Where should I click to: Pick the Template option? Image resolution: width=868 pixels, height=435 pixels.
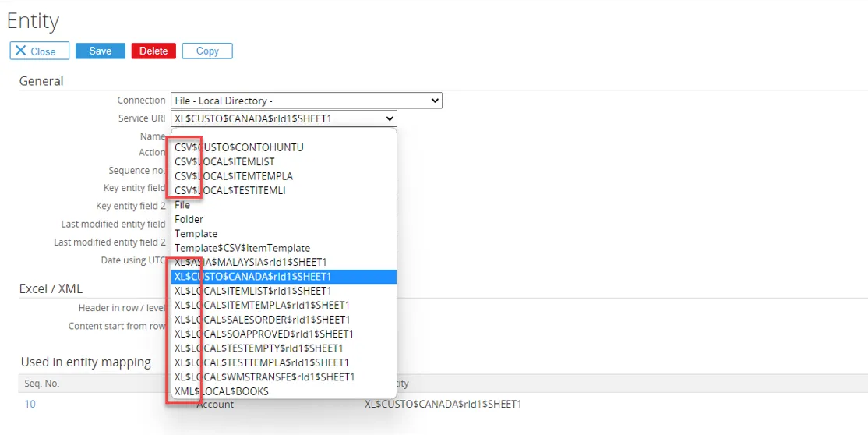coord(196,234)
